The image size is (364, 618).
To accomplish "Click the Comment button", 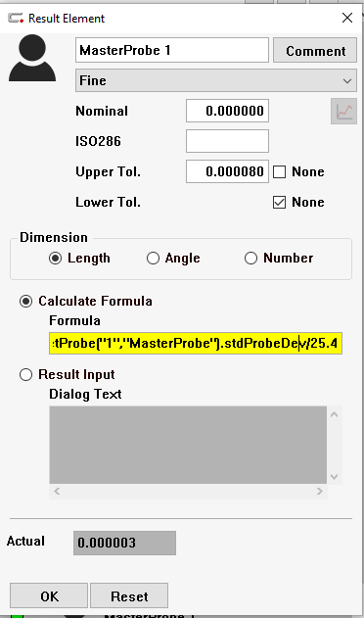I will pyautogui.click(x=315, y=51).
